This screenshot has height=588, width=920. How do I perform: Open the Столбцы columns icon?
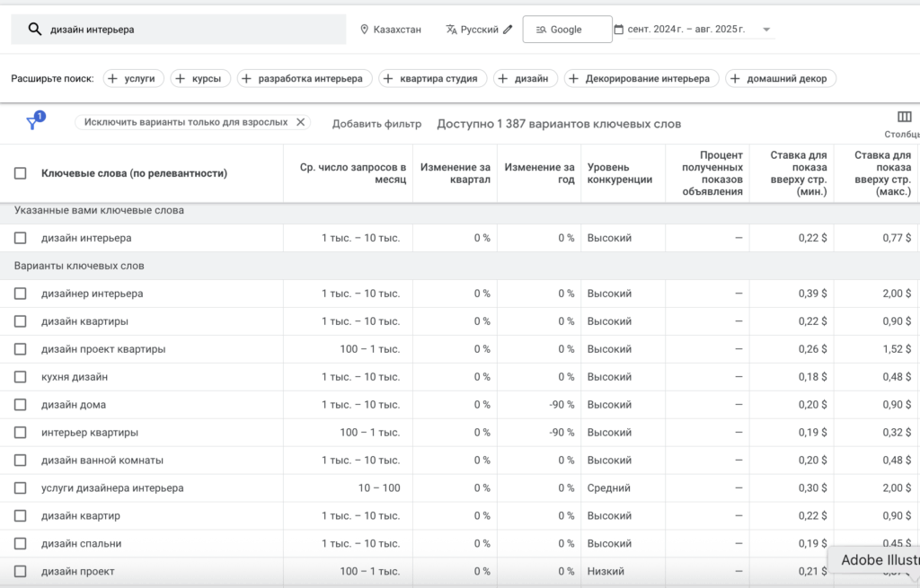[904, 118]
